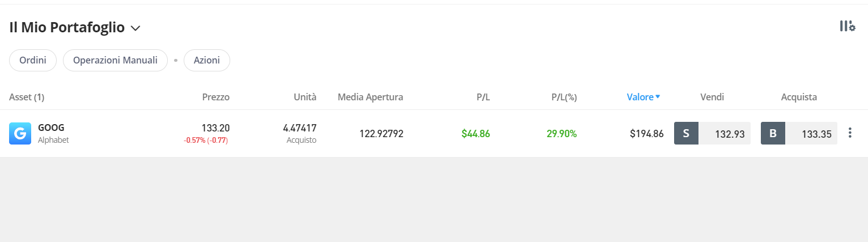This screenshot has width=868, height=242.
Task: Select the Azioni filter chip
Action: tap(207, 60)
